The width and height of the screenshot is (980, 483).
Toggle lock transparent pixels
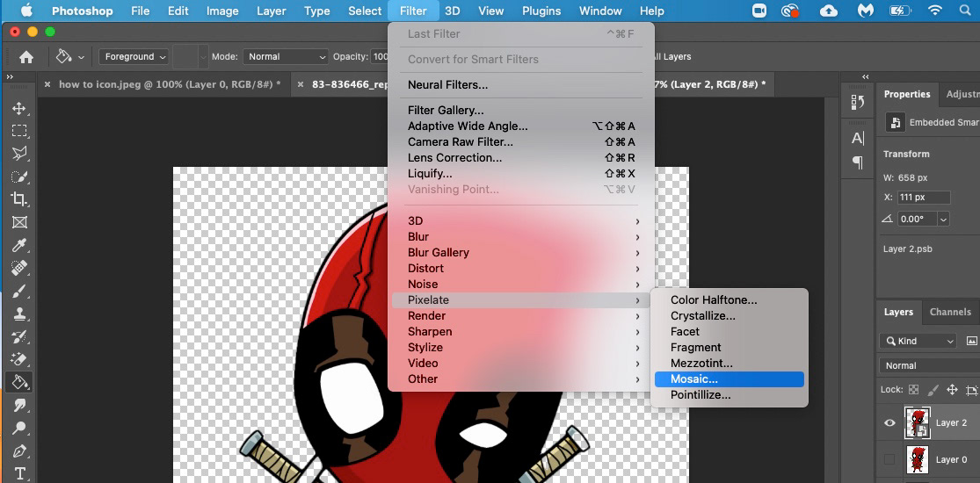tap(914, 390)
